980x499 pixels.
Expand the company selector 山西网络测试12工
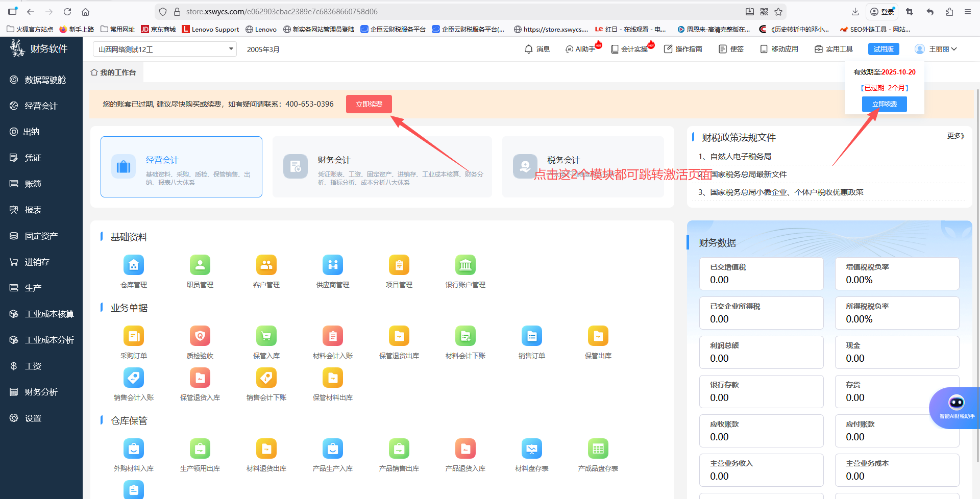point(164,49)
